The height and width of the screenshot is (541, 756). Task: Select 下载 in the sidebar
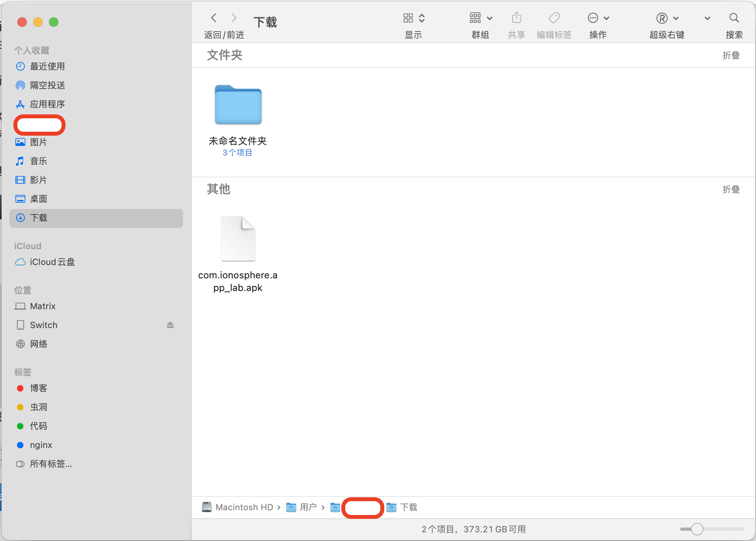[x=96, y=218]
